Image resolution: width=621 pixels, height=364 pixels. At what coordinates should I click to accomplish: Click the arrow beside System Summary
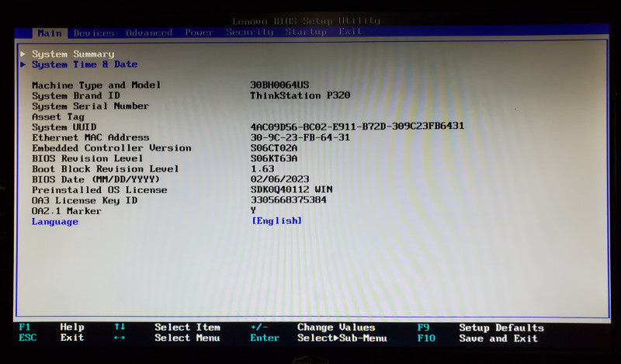(23, 54)
